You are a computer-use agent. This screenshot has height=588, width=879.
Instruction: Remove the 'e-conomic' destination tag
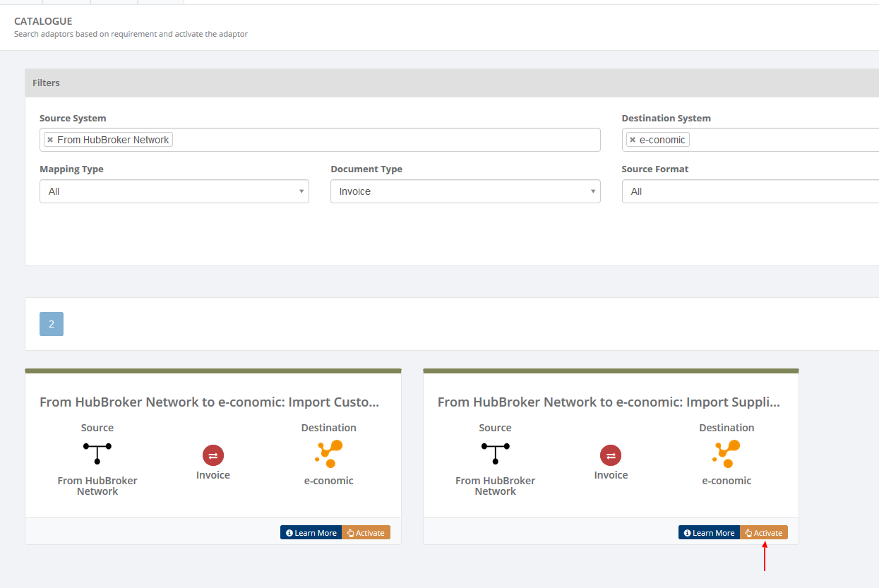(633, 140)
